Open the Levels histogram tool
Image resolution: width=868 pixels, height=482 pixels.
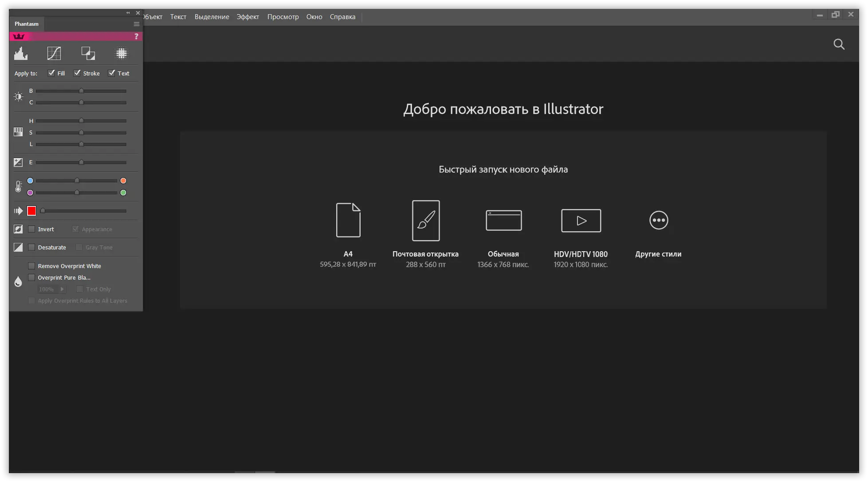click(20, 54)
